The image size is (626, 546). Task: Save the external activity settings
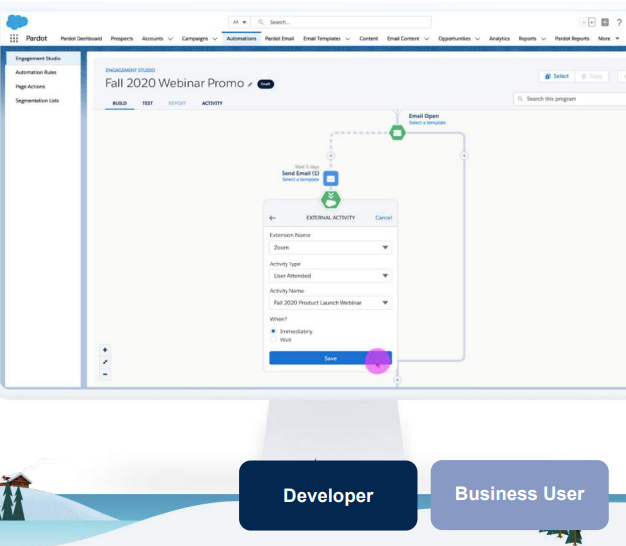(x=331, y=358)
